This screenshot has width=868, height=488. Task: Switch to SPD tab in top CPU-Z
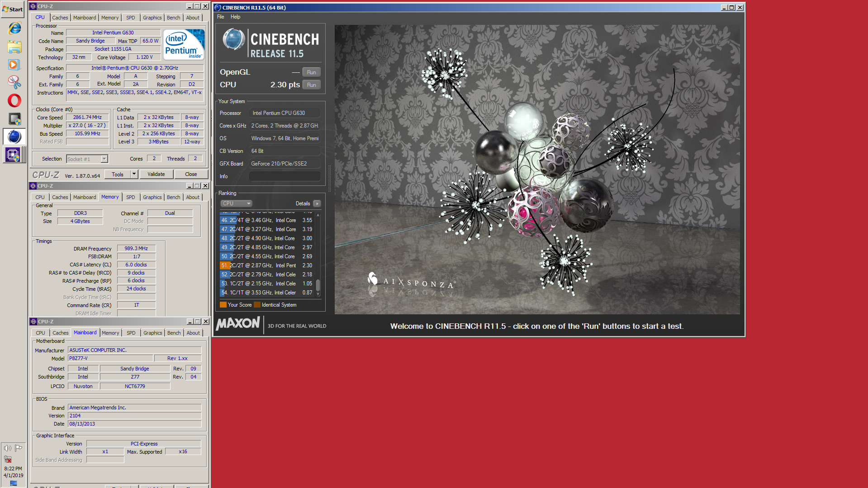pyautogui.click(x=131, y=18)
